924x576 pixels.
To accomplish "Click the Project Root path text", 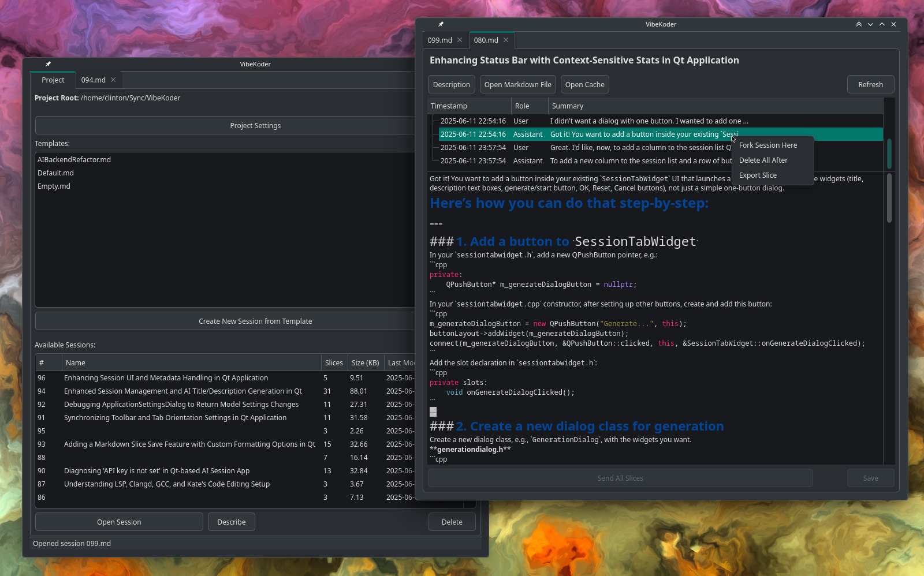I will tap(131, 98).
